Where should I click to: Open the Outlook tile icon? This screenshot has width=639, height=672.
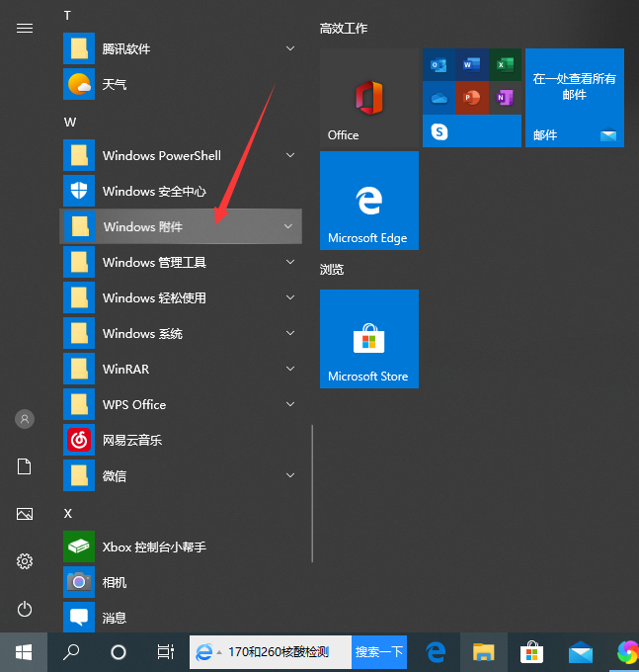[x=439, y=65]
